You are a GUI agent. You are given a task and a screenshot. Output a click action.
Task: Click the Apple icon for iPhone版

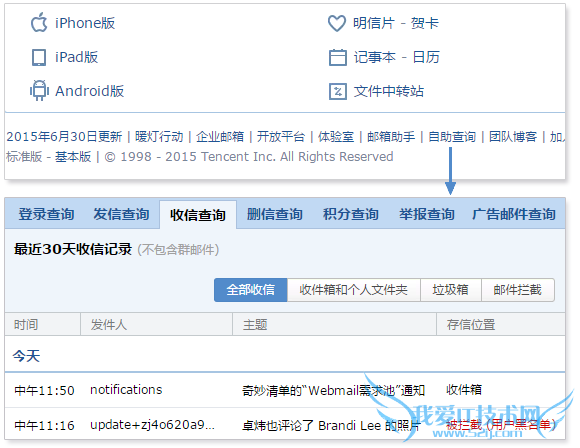pyautogui.click(x=39, y=22)
